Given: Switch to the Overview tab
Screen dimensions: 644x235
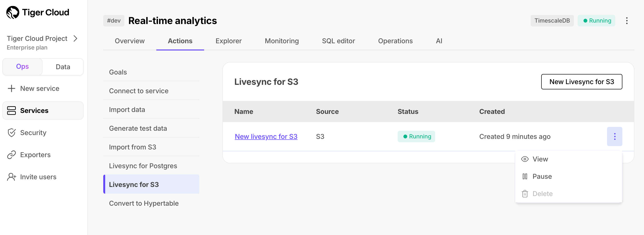Looking at the screenshot, I should pyautogui.click(x=130, y=41).
